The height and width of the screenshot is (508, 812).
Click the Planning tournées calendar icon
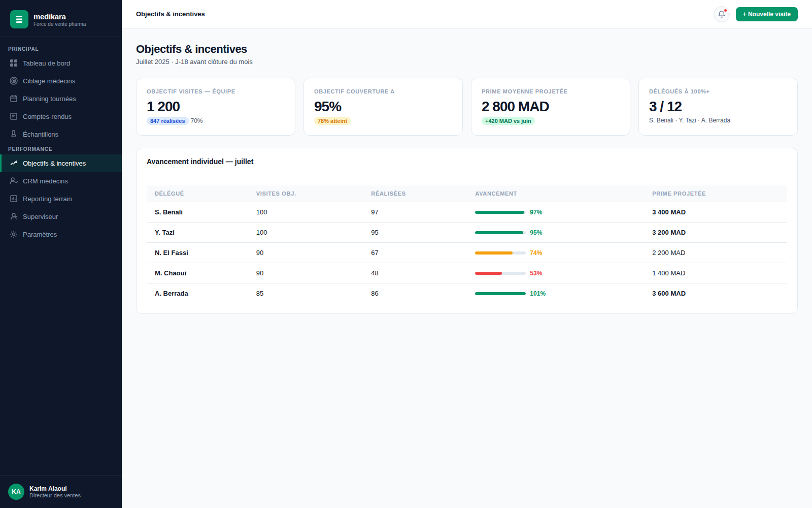(14, 99)
